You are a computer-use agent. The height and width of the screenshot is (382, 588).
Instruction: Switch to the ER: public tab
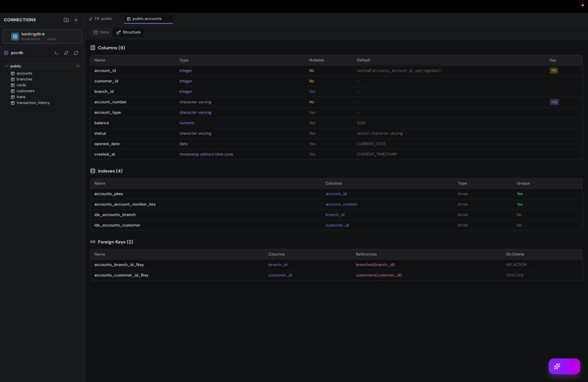click(103, 18)
